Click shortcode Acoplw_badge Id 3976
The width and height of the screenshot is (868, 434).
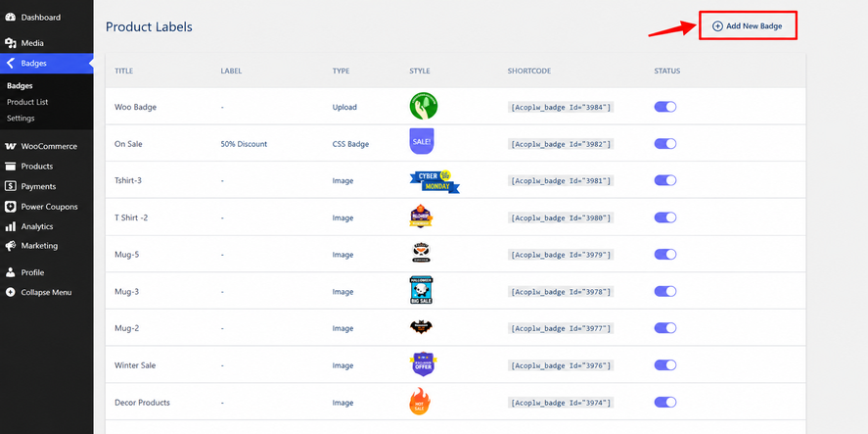[x=561, y=365]
